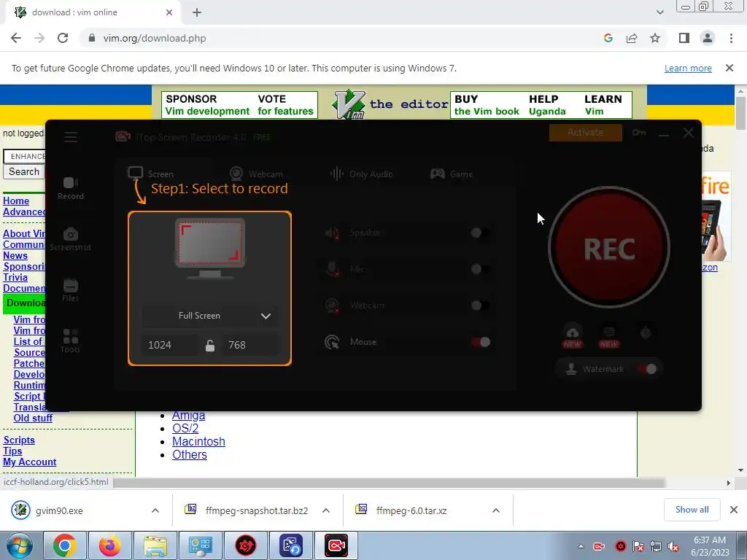
Task: Click the Mic icon in recorder
Action: coord(332,269)
